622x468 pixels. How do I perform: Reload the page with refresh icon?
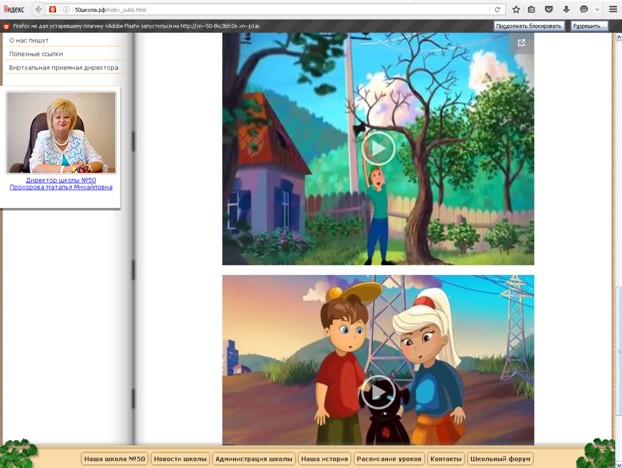point(497,10)
